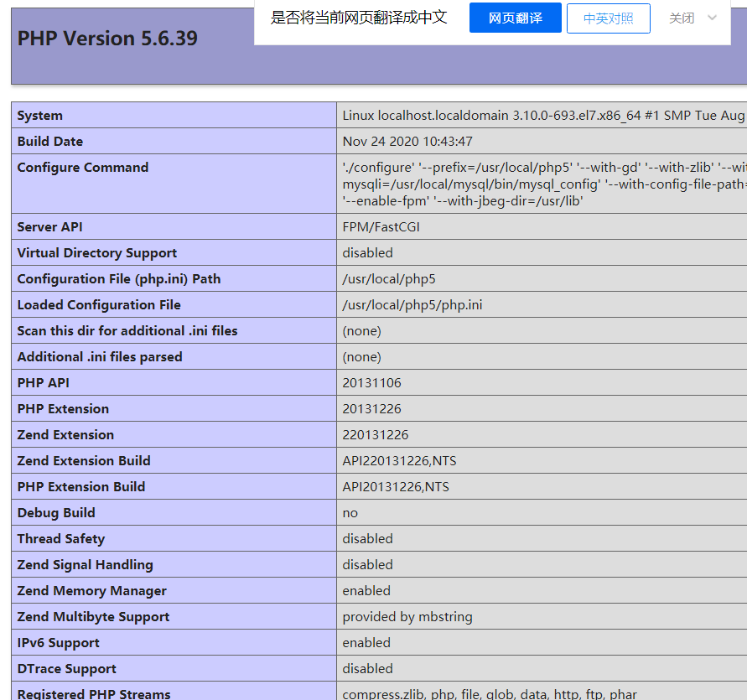
Task: Click the 中英对照 bilingual button
Action: click(x=608, y=18)
